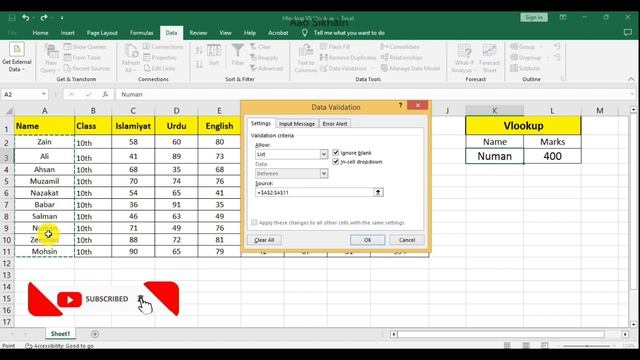
Task: Open Customize Quick Access Toolbar arrow
Action: (62, 18)
